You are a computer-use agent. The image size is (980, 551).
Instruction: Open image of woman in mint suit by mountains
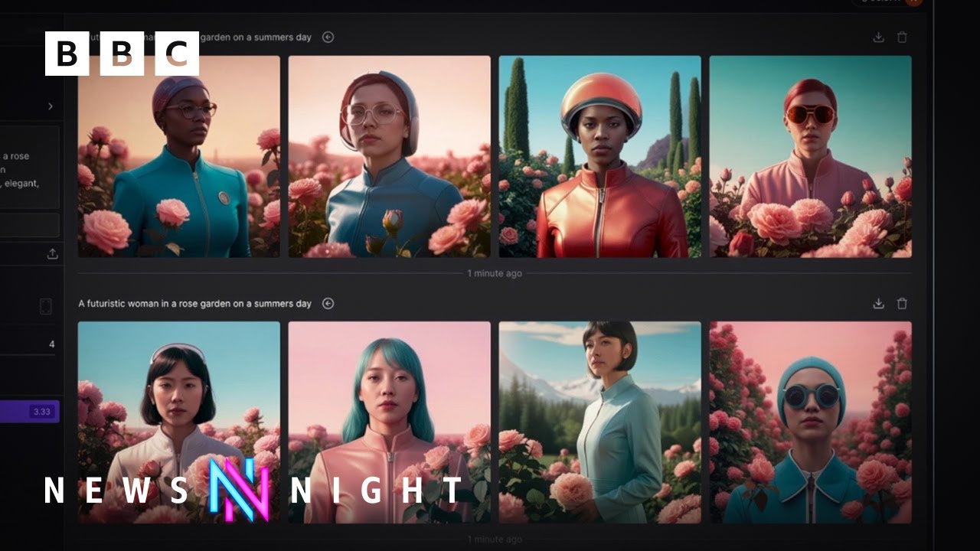600,422
